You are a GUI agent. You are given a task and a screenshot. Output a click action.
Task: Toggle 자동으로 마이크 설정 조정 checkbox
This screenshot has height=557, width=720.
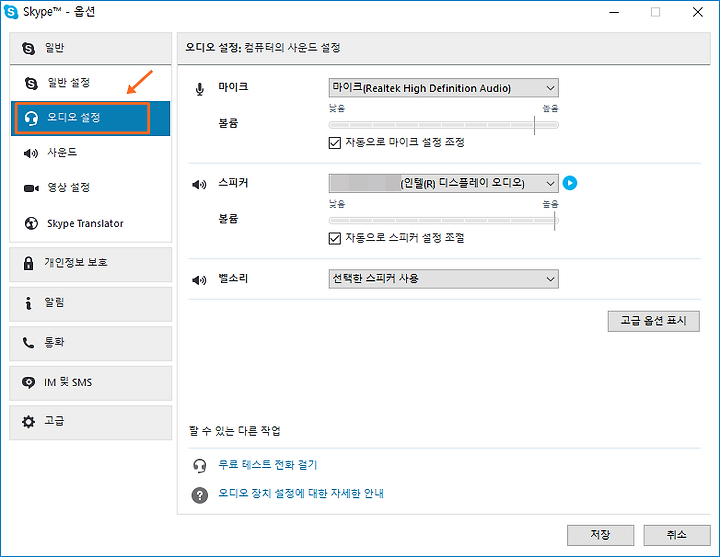coord(335,143)
